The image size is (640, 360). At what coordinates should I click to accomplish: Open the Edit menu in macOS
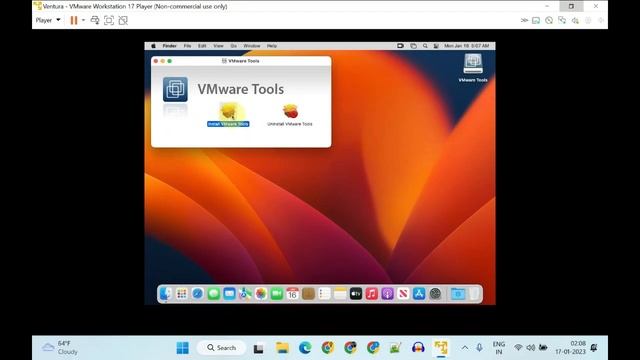[202, 46]
